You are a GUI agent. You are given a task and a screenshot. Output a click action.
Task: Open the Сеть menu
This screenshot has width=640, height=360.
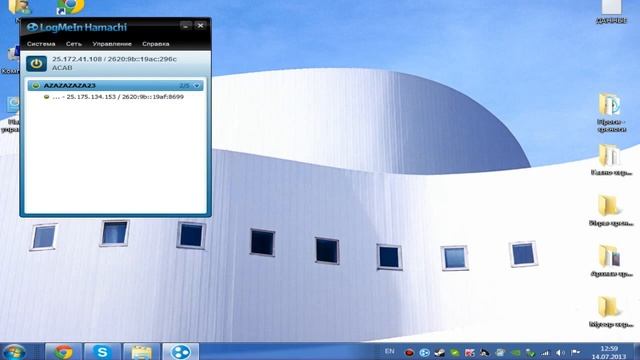click(74, 44)
